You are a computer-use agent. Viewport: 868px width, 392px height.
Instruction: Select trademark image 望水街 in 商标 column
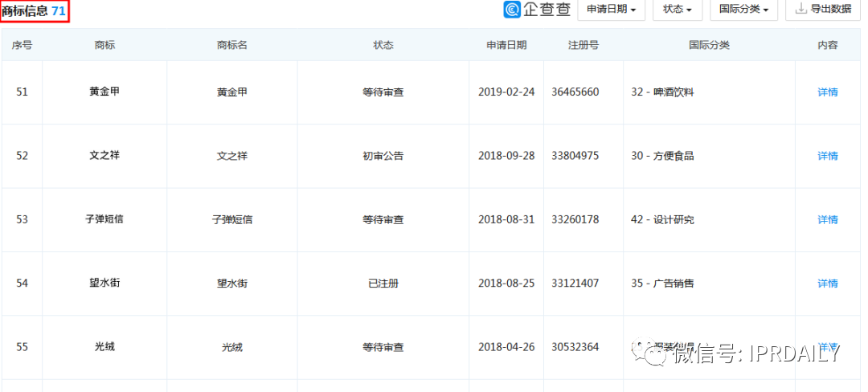pos(104,283)
